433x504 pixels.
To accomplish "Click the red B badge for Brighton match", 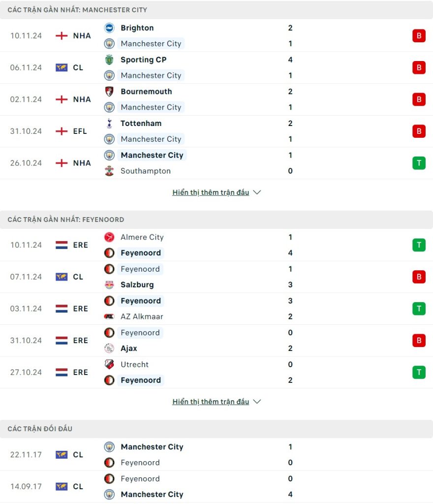I will 419,35.
